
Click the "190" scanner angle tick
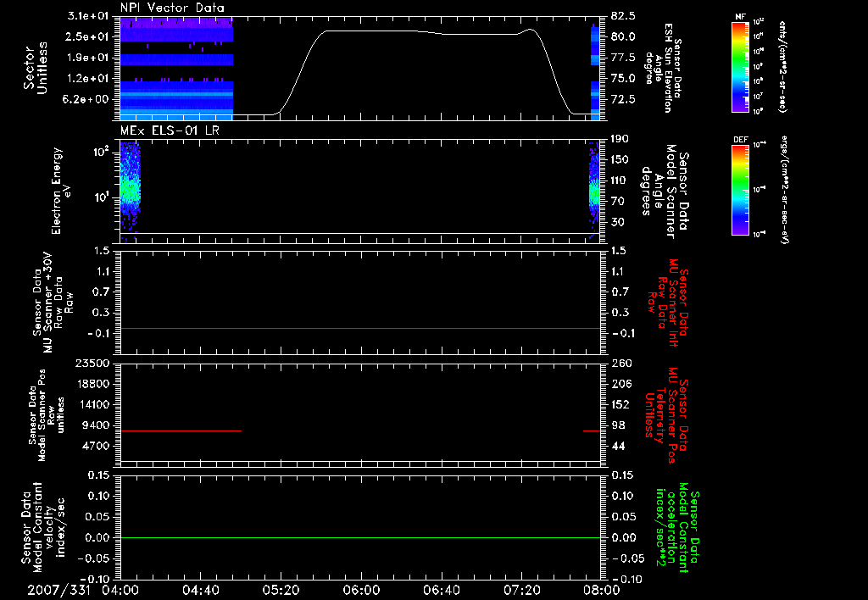(x=620, y=139)
